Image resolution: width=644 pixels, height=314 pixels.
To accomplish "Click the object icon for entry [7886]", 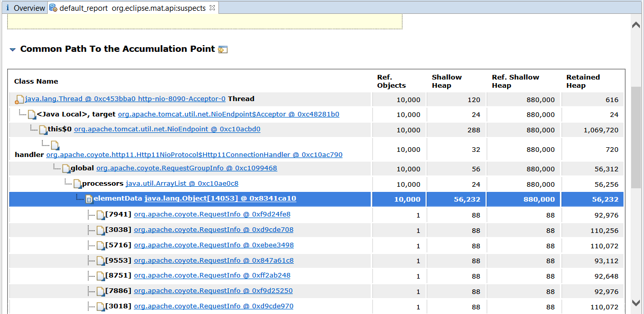I will point(100,291).
